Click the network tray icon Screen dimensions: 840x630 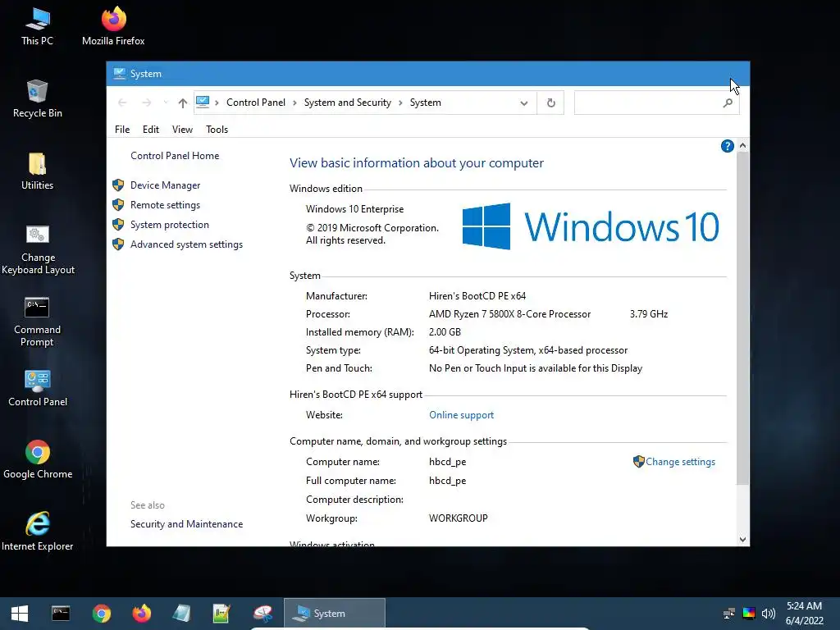pyautogui.click(x=729, y=614)
